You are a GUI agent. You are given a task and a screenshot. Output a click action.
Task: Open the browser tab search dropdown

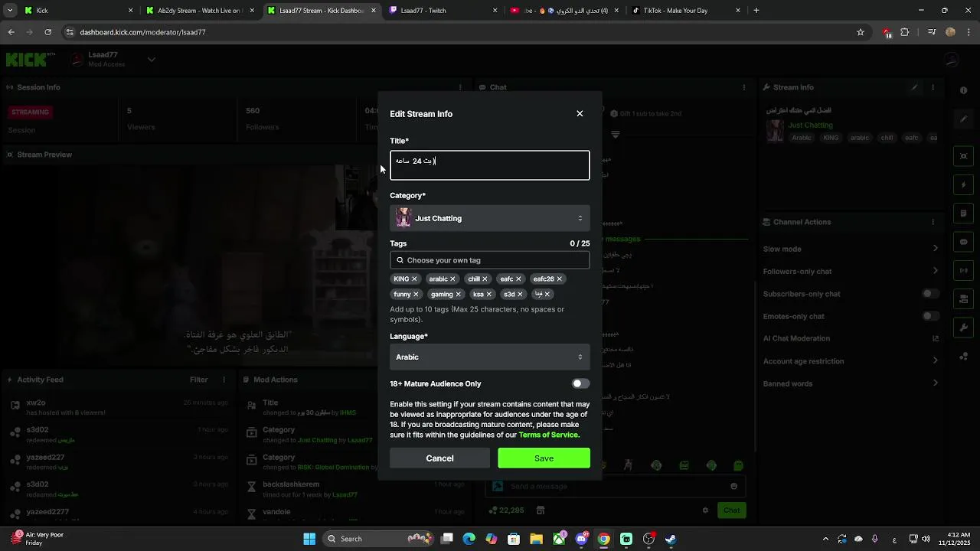[10, 11]
